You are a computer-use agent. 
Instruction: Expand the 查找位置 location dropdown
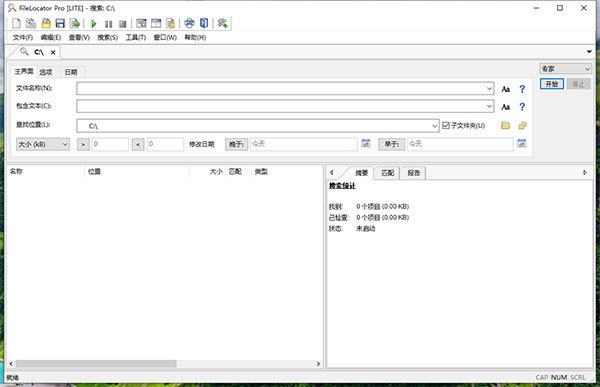pyautogui.click(x=435, y=126)
